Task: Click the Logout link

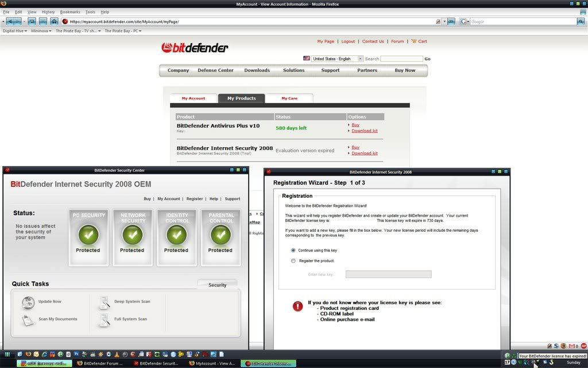Action: (348, 41)
